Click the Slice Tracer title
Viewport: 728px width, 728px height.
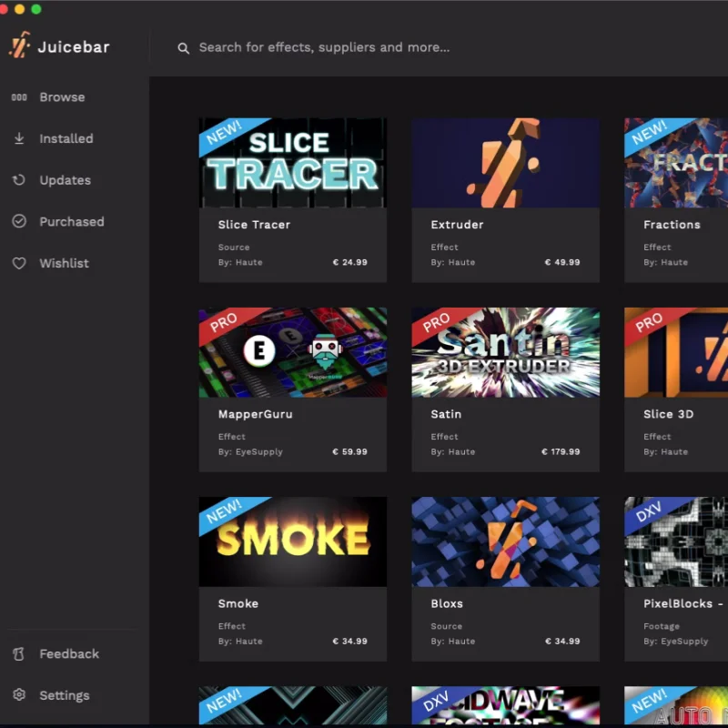click(254, 225)
